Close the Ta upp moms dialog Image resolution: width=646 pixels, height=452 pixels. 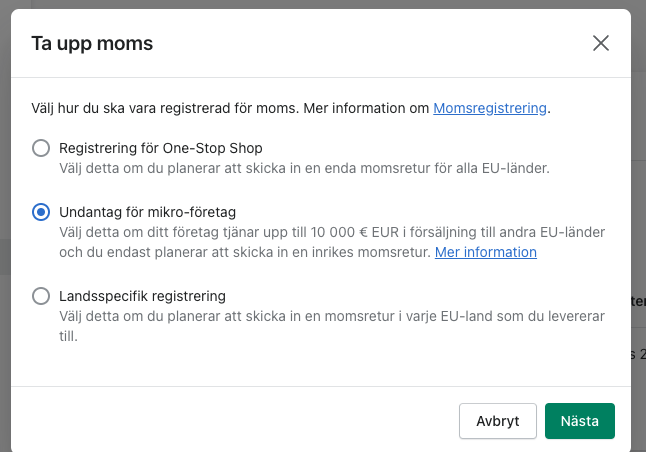coord(600,43)
